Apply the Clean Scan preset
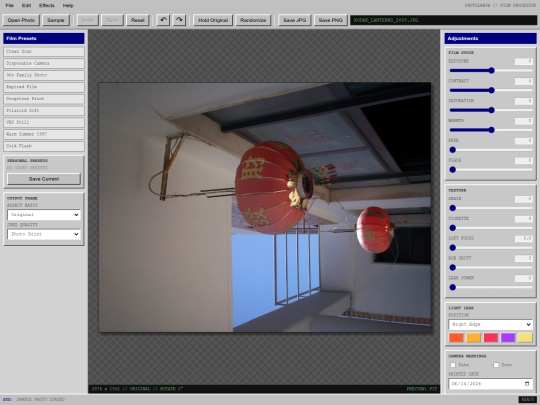The height and width of the screenshot is (405, 540). 44,51
